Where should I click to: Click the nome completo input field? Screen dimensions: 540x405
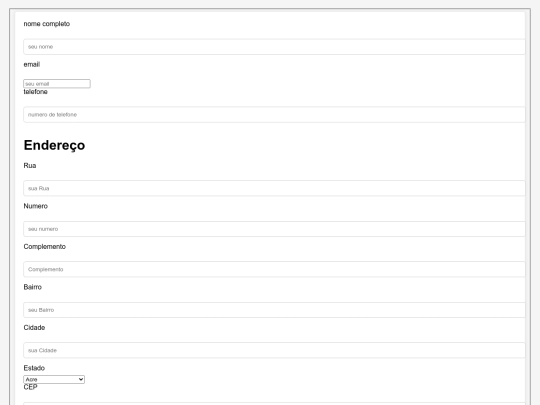pyautogui.click(x=274, y=47)
